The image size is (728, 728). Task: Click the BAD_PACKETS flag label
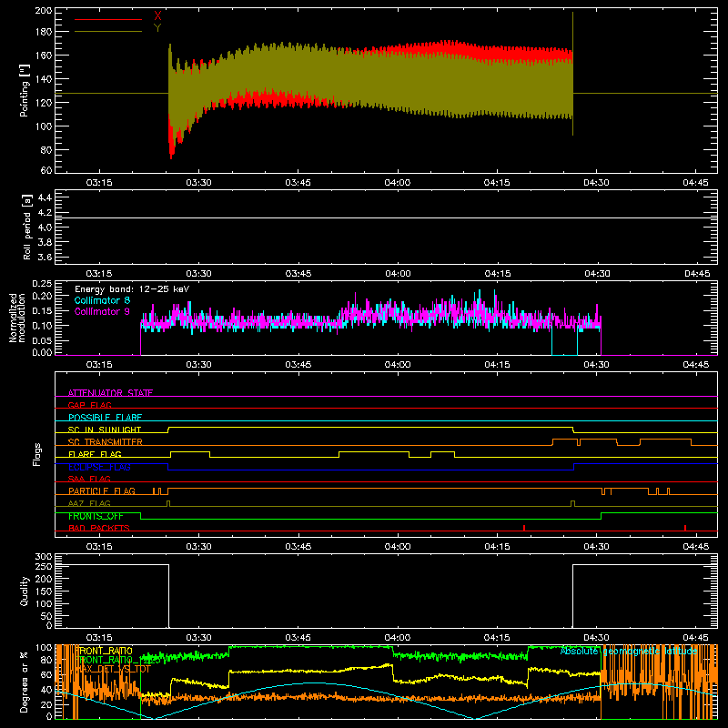99,528
